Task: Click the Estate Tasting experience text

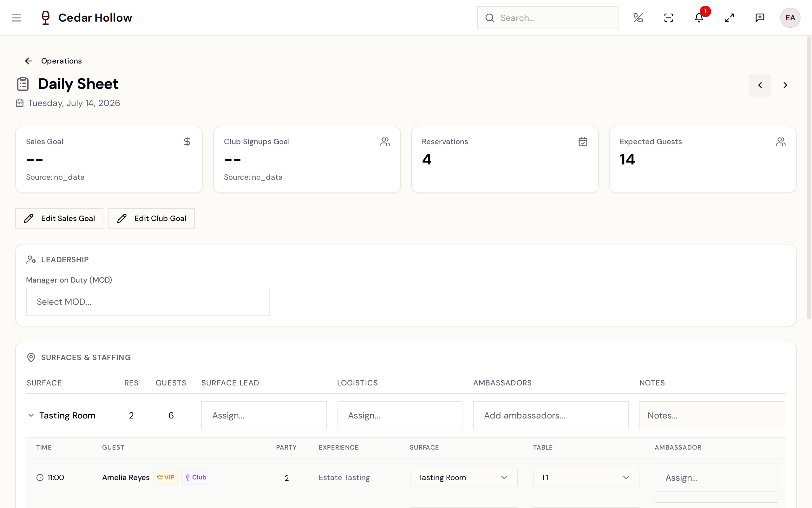Action: (x=344, y=478)
